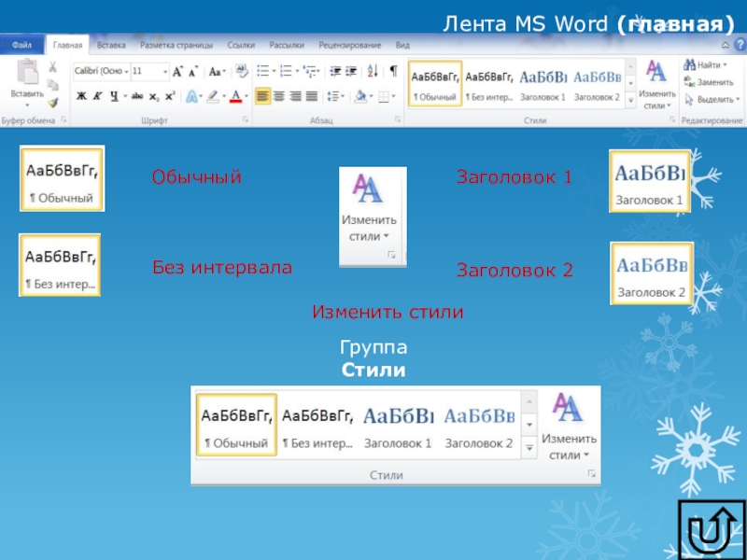
Task: Open the font size 11 dropdown
Action: point(165,72)
